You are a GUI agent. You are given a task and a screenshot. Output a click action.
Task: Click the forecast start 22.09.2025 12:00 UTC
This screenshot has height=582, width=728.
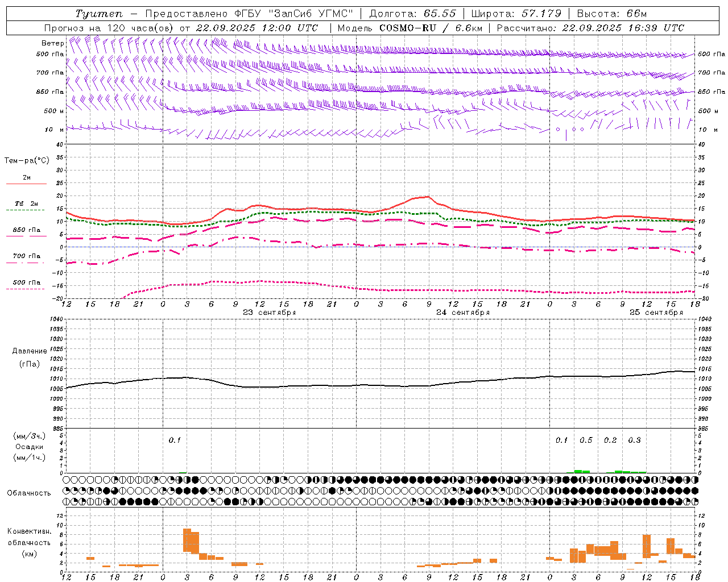tap(257, 28)
